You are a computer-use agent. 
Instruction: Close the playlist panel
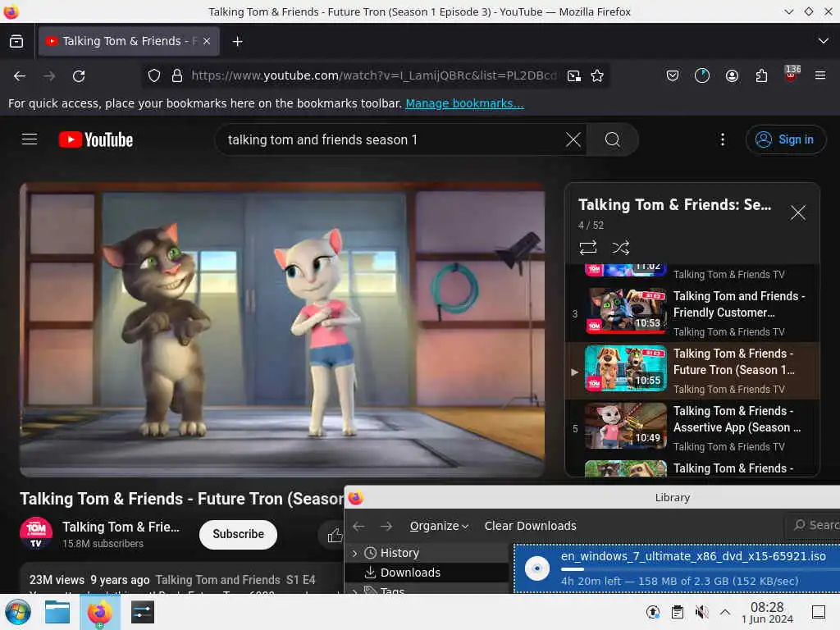tap(797, 212)
